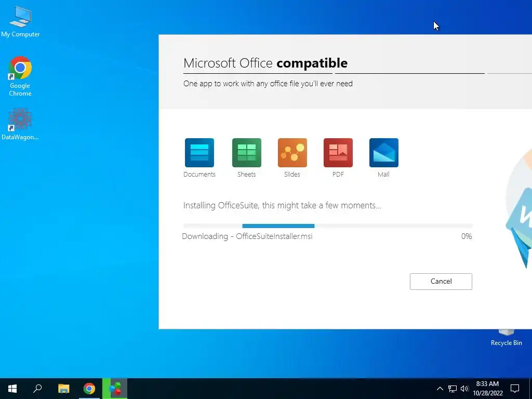This screenshot has width=532, height=399.
Task: Open the Windows Start menu
Action: click(12, 389)
